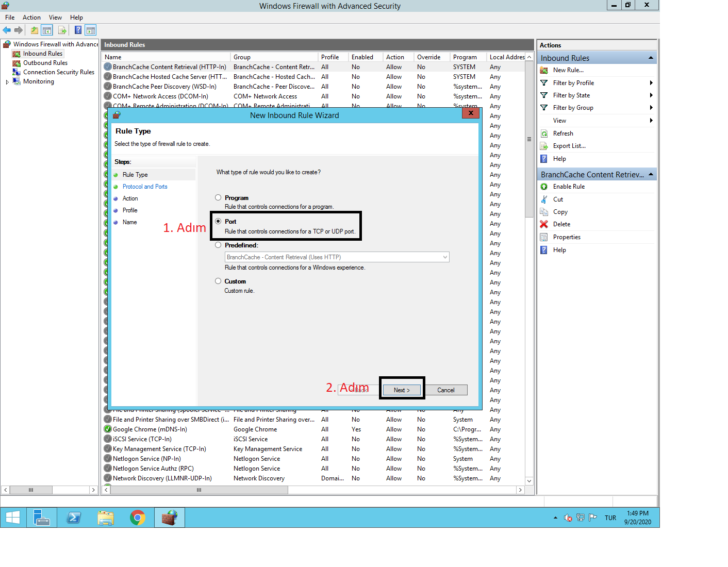Click the Cancel button in the wizard
This screenshot has height=567, width=728.
coord(446,390)
